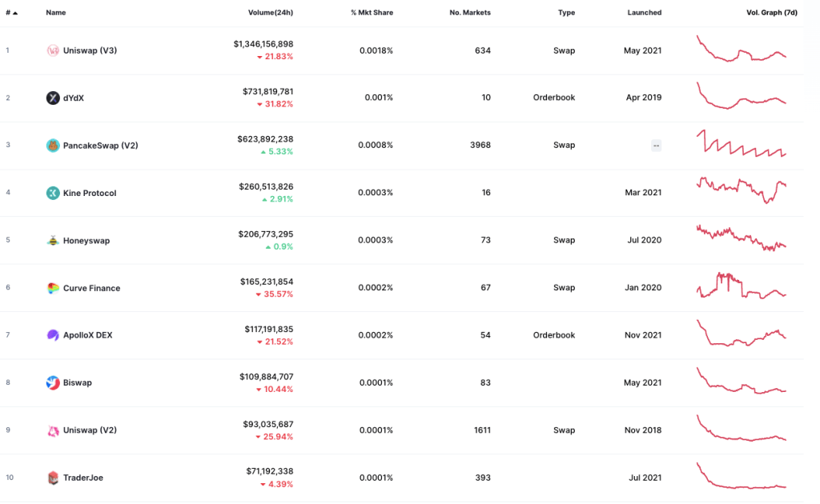
Task: Sort by the Type column header
Action: 566,13
